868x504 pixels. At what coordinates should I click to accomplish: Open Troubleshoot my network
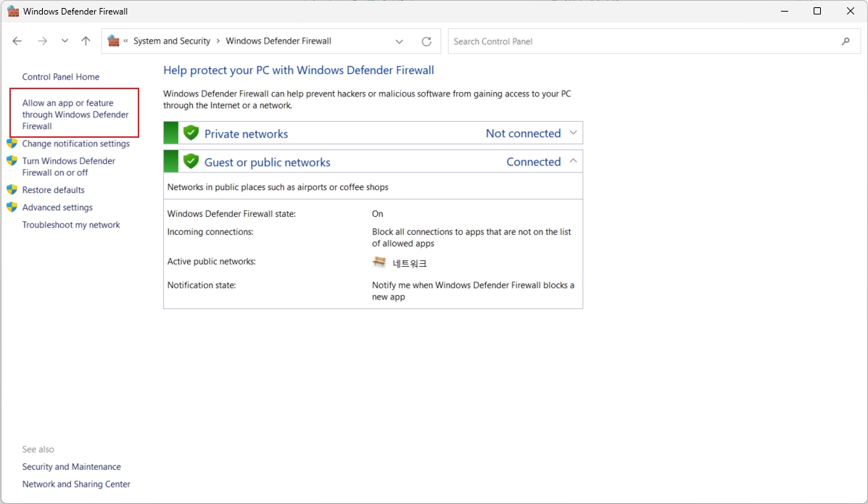(x=71, y=225)
